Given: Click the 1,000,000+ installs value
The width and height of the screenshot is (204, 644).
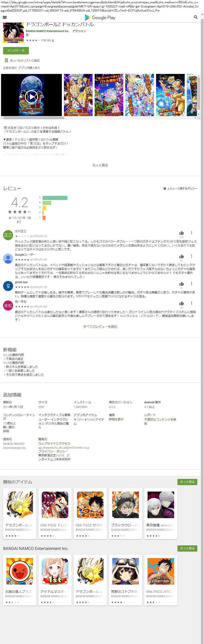Looking at the screenshot, I should pyautogui.click(x=81, y=407).
